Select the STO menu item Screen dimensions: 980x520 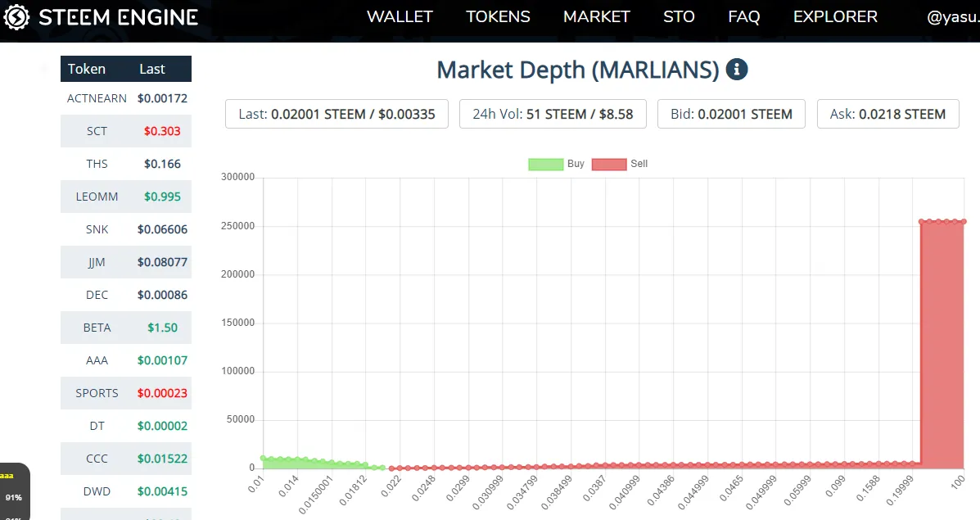[x=679, y=17]
